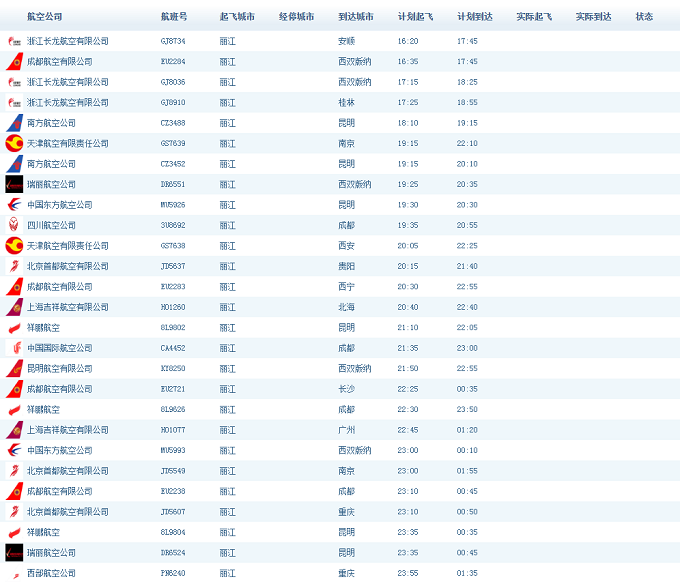Click Chengdu Airlines logo on flight EU2284
Image resolution: width=680 pixels, height=588 pixels.
click(14, 62)
